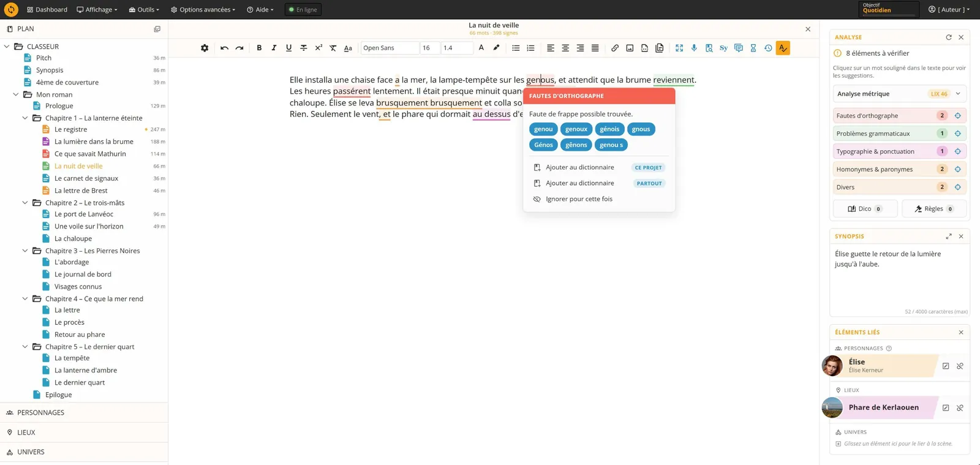Click the En ligne status indicator

pyautogui.click(x=303, y=10)
